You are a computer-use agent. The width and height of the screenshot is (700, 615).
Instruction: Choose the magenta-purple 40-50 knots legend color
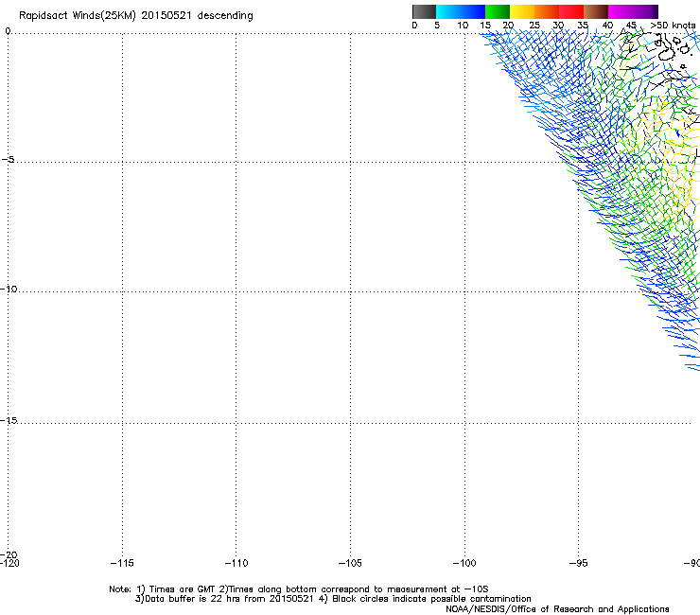pyautogui.click(x=633, y=11)
